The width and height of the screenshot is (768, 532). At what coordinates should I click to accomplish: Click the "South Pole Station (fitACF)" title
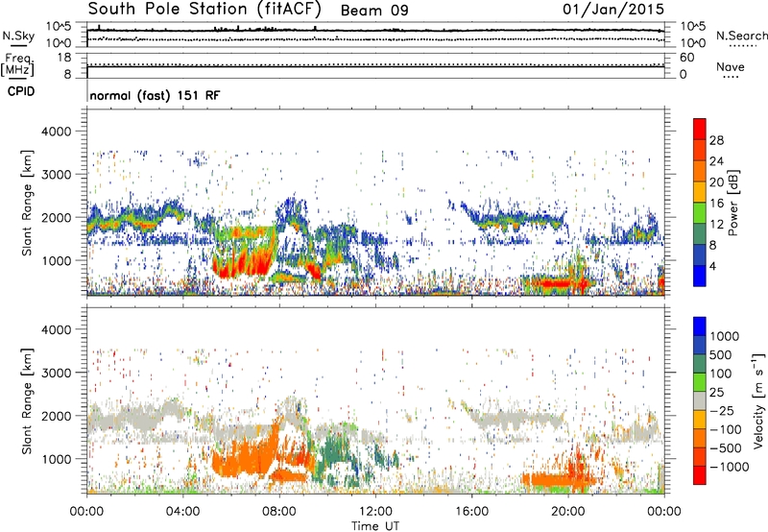pos(204,9)
